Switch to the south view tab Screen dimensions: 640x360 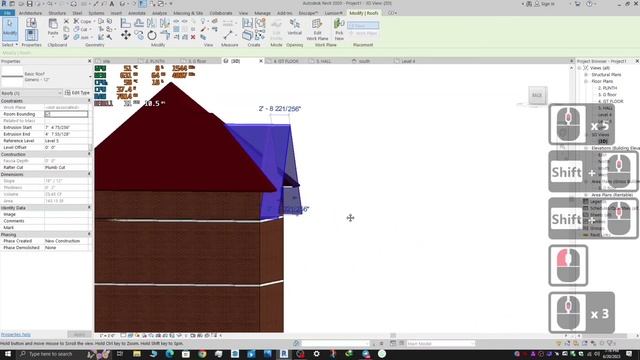coord(364,61)
